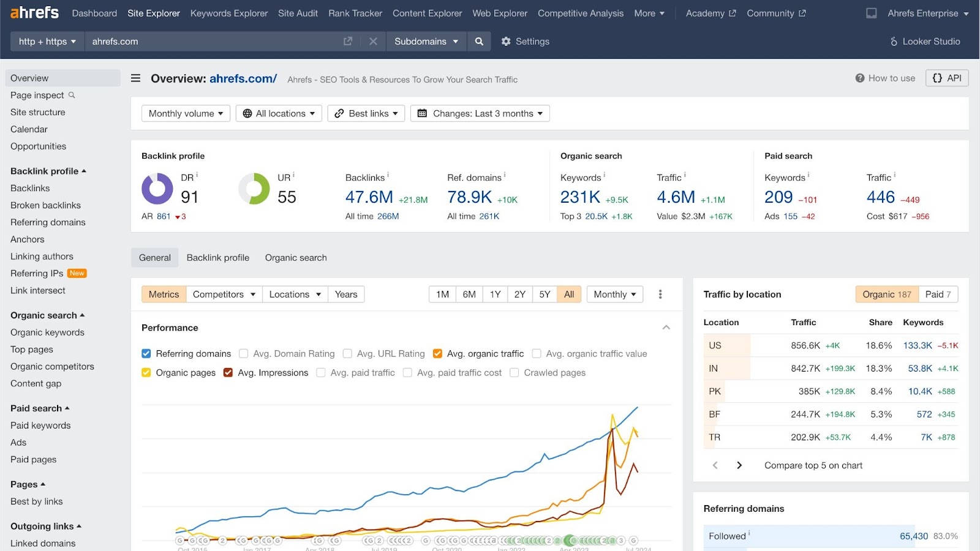
Task: Go to previous traffic locations page
Action: pyautogui.click(x=715, y=465)
